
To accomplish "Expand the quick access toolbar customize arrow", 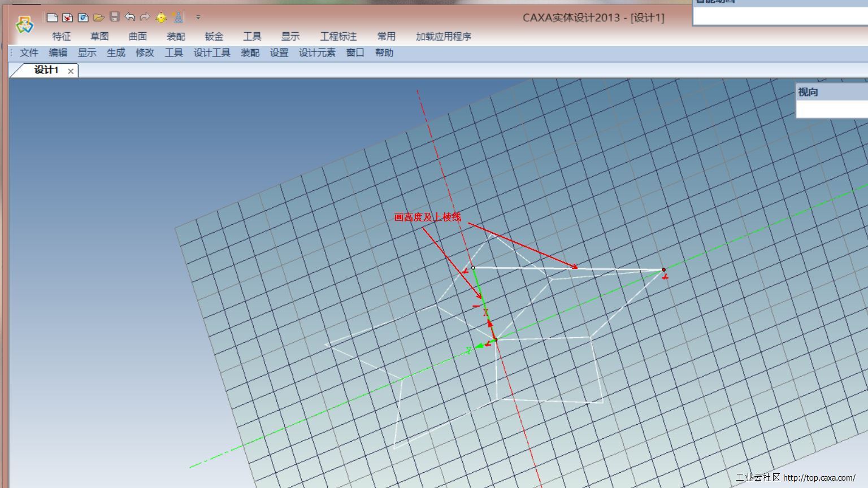I will point(198,18).
